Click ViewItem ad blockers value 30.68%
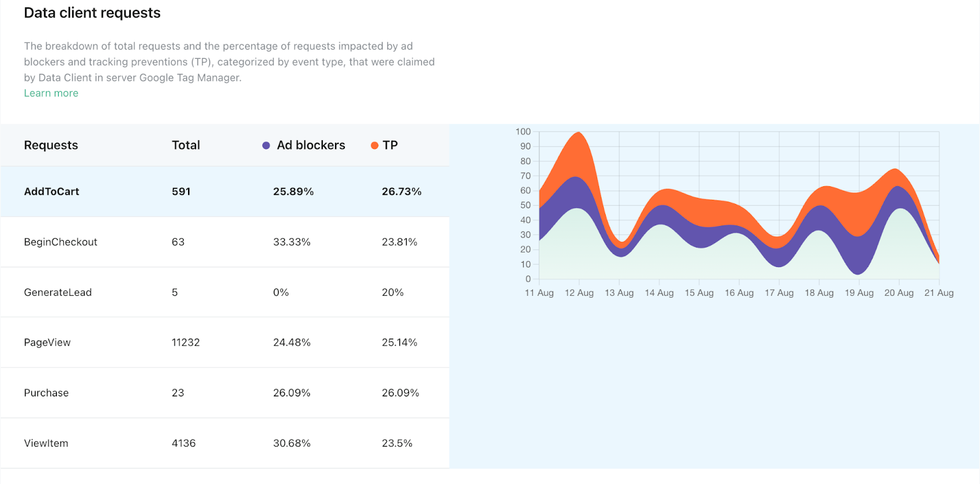The image size is (980, 484). coord(292,443)
